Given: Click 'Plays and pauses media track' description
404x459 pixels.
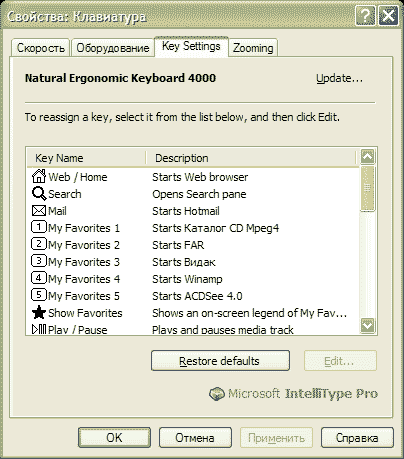Looking at the screenshot, I should pos(223,330).
